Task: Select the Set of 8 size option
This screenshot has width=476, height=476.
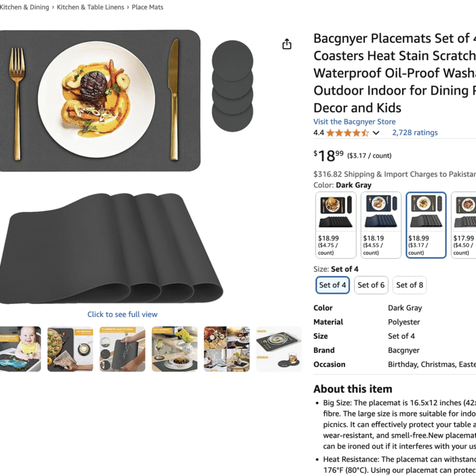Action: (409, 285)
